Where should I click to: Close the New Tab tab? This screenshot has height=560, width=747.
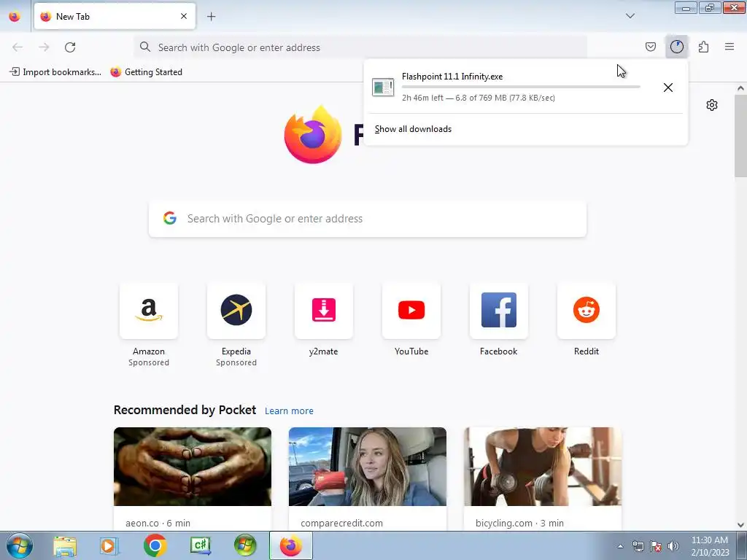click(x=184, y=16)
